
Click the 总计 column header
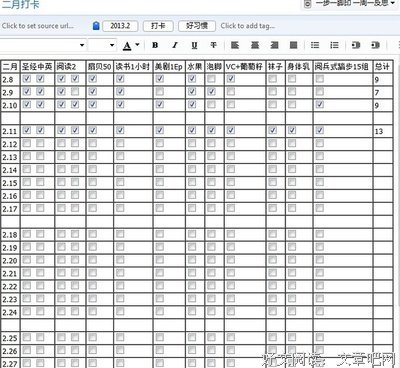(x=382, y=67)
